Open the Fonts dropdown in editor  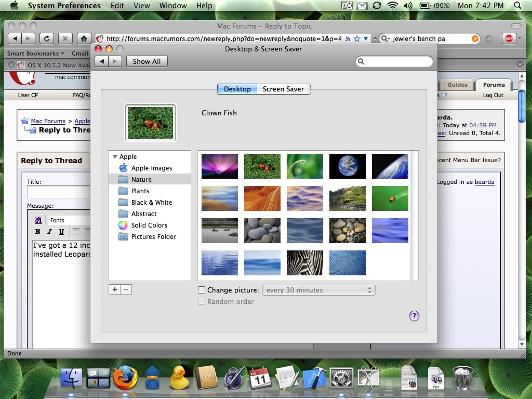point(69,220)
